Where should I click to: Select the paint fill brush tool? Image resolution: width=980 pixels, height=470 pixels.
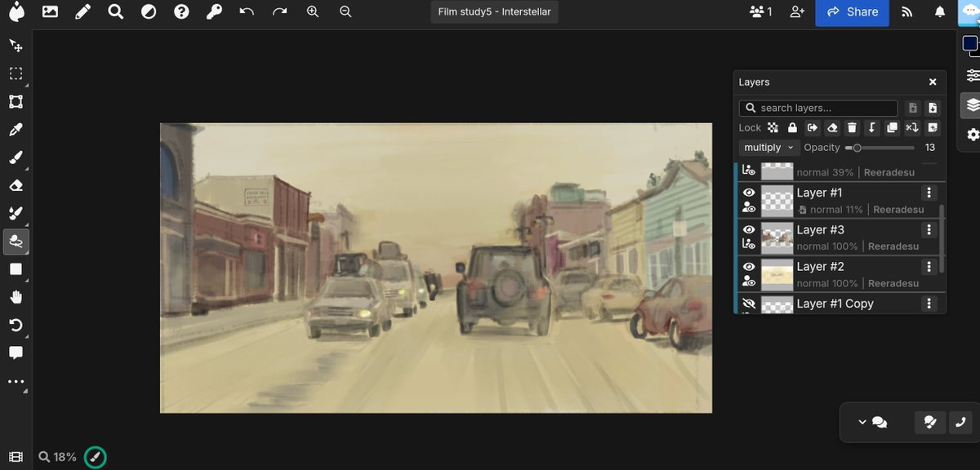[x=16, y=214]
